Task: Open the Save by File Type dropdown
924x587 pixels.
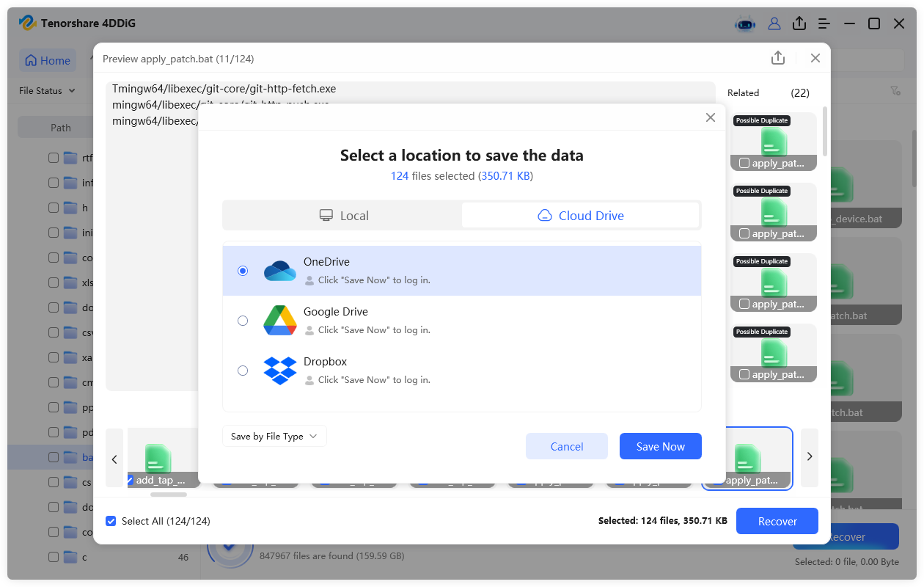Action: point(274,436)
